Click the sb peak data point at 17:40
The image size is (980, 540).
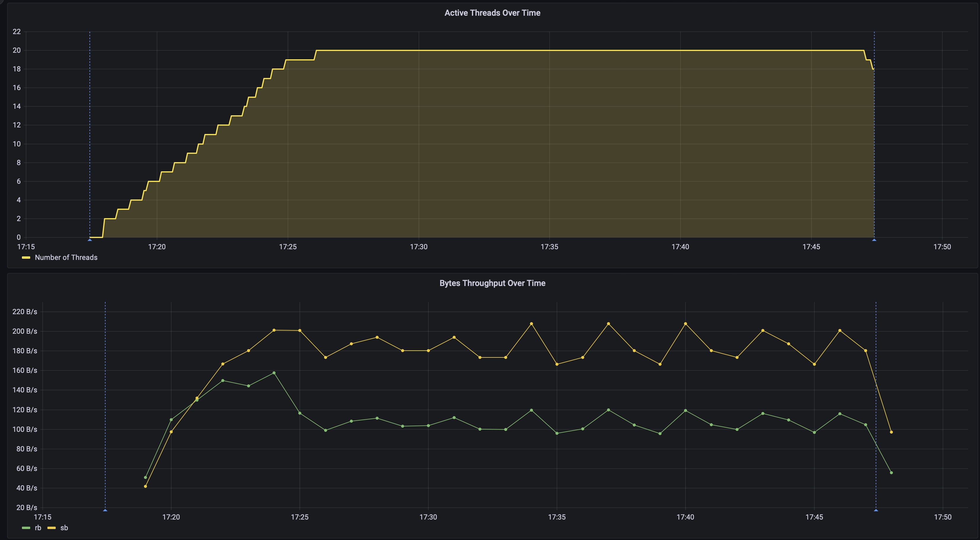[x=686, y=324]
